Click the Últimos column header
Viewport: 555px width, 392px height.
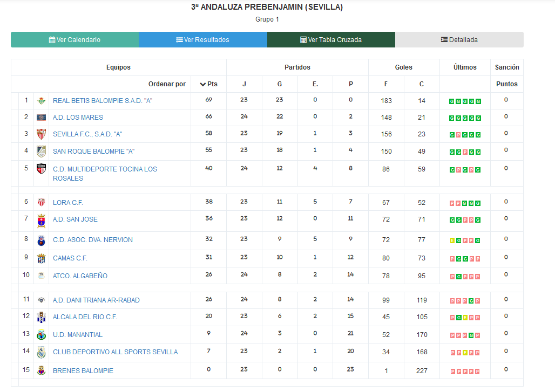point(465,67)
